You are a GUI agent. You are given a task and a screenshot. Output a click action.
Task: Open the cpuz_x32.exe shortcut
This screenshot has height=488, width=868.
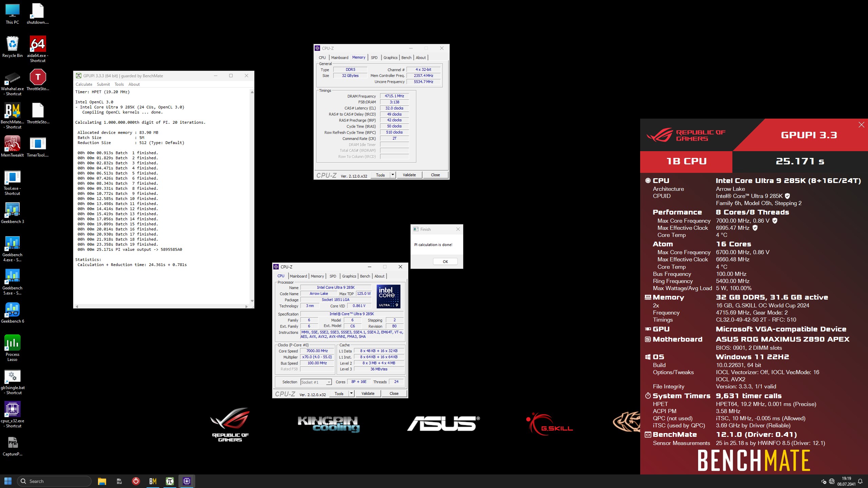pos(13,415)
